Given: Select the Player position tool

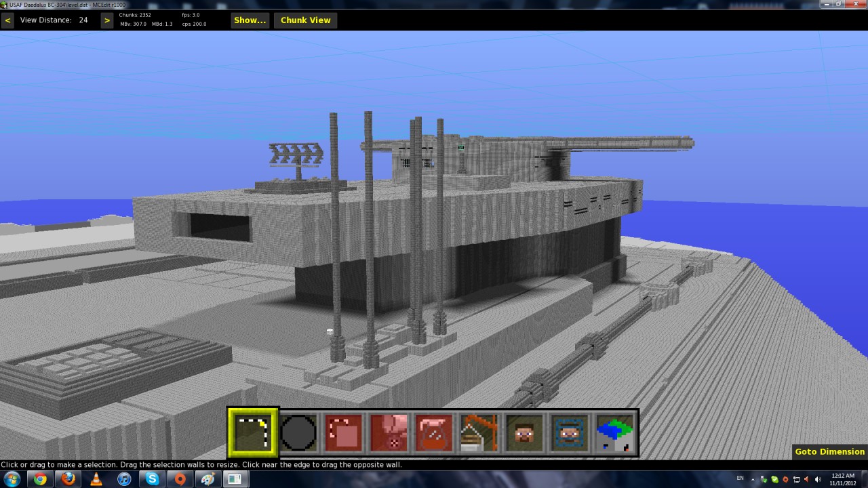Looking at the screenshot, I should [524, 432].
